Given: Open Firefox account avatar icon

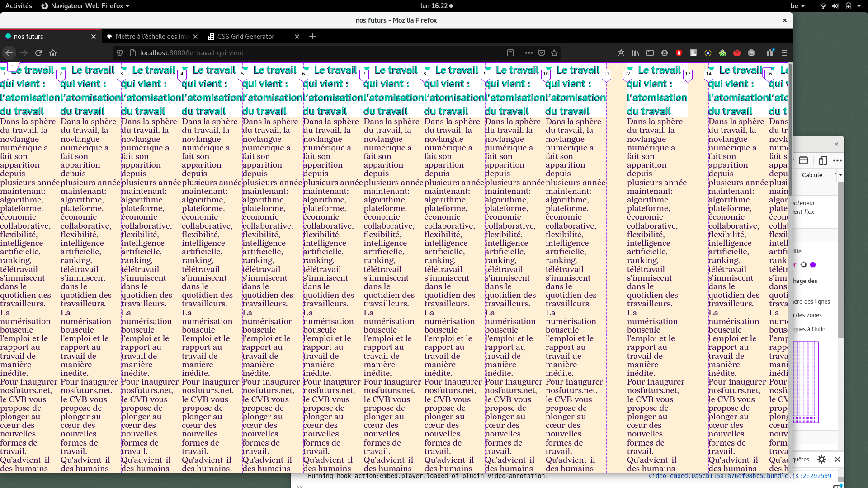Looking at the screenshot, I should (x=665, y=53).
